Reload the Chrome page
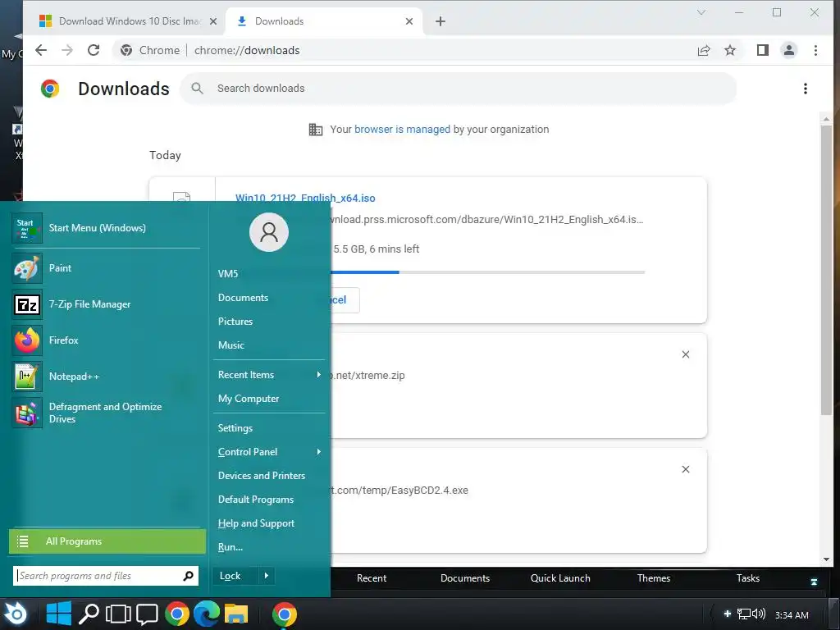840x630 pixels. [x=94, y=50]
